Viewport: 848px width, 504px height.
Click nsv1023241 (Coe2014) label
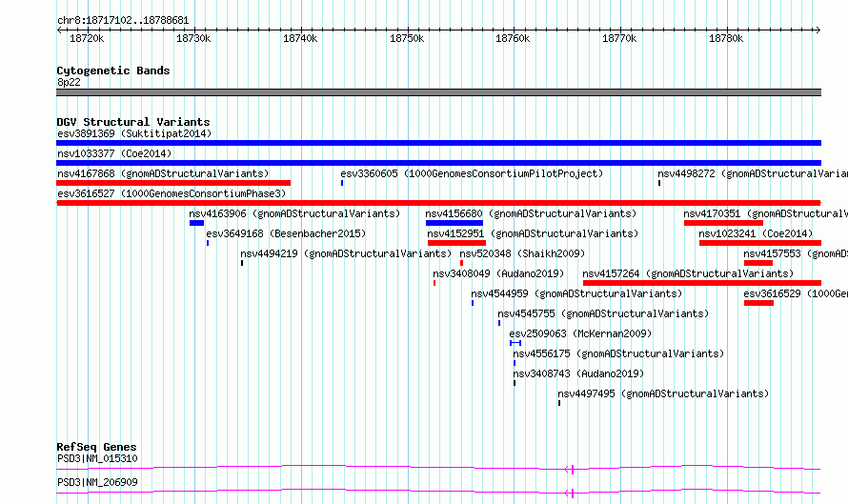click(756, 233)
